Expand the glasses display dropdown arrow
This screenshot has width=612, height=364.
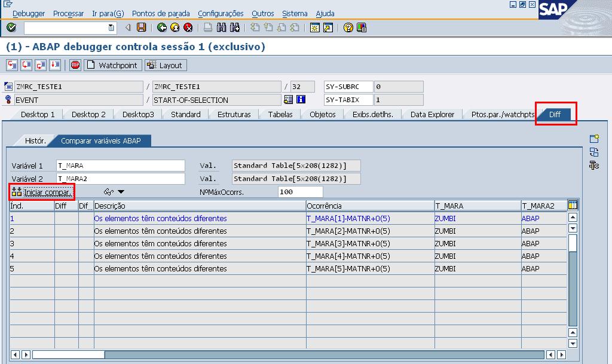pyautogui.click(x=121, y=192)
